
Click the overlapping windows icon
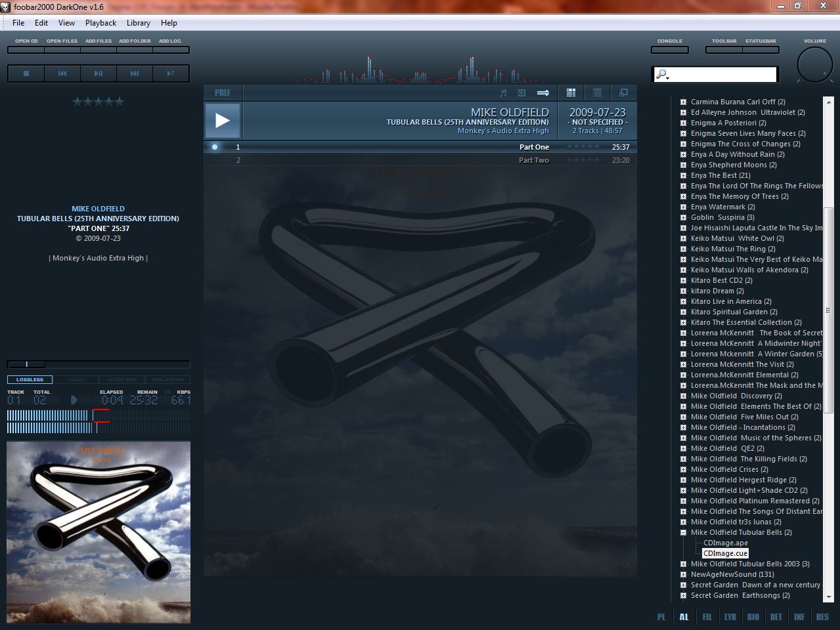point(623,93)
